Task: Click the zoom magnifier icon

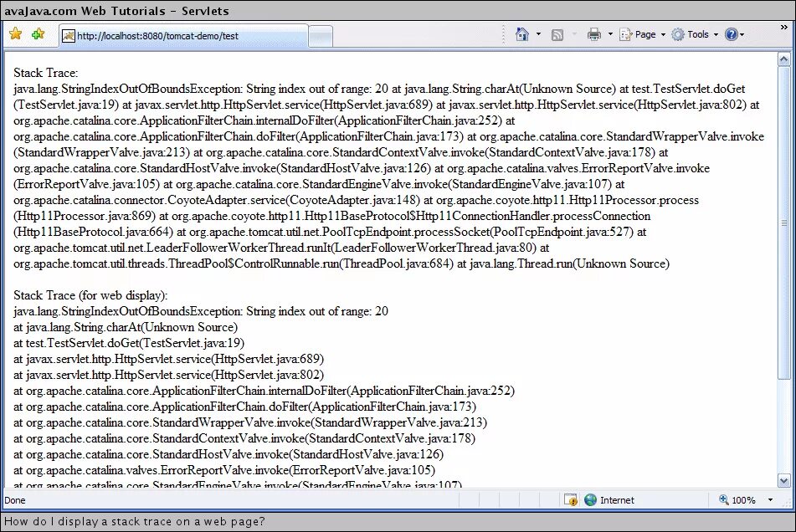Action: [x=723, y=499]
